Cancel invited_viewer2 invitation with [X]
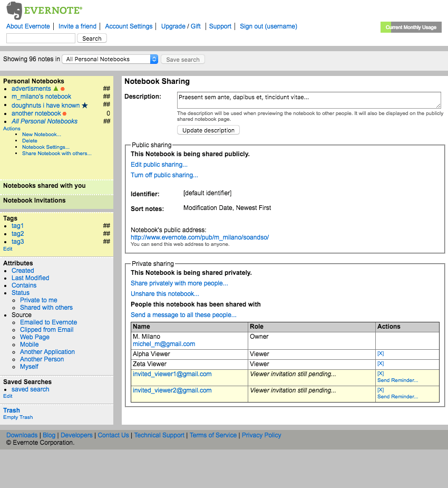Viewport: 448px width, 488px height. click(381, 390)
